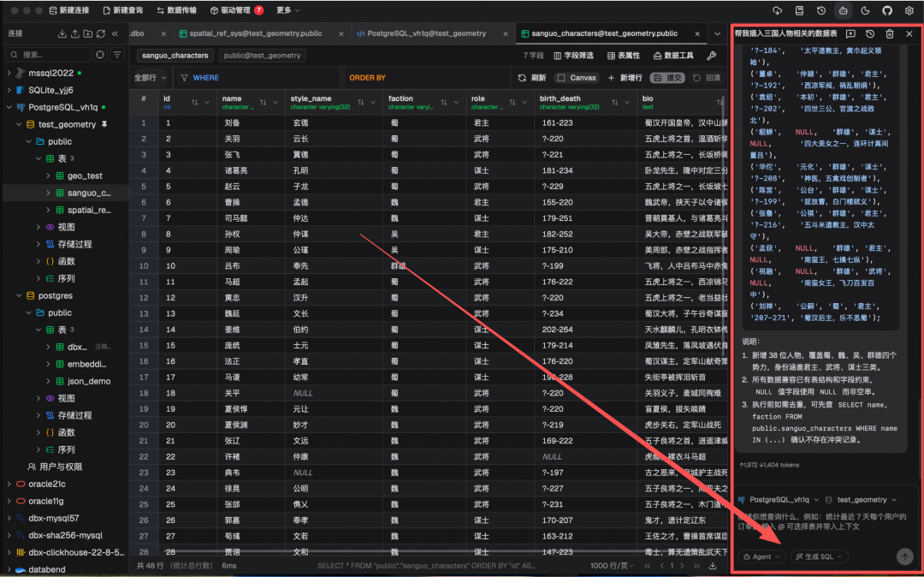Collapse the PostgreSQL_vh1q connection node
Screen dimensions: 924x577
tap(9, 107)
